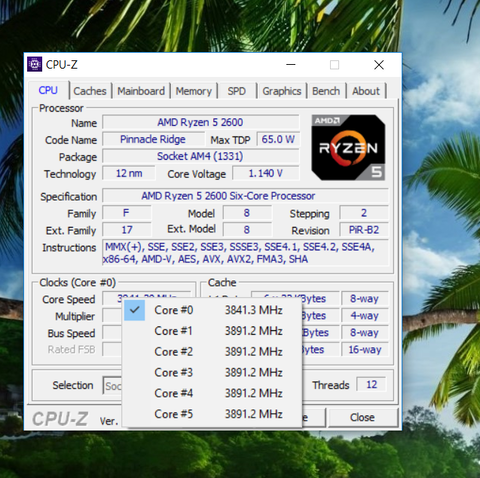Click the Specification field text
The width and height of the screenshot is (480, 478).
click(x=228, y=196)
